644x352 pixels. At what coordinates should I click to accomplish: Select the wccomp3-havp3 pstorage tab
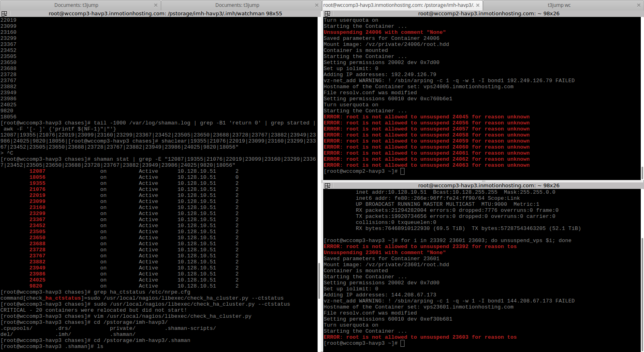point(398,5)
